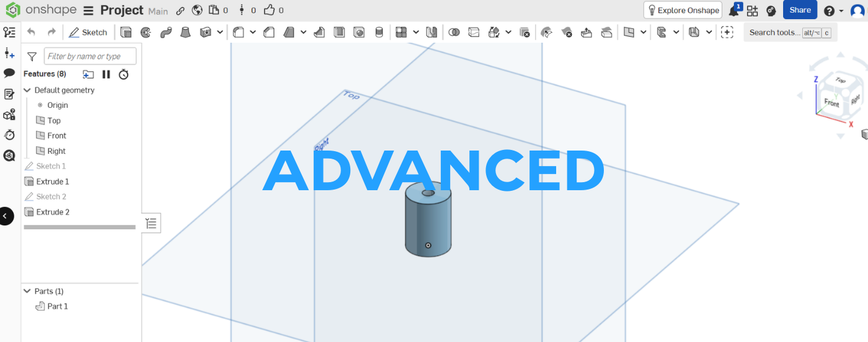The height and width of the screenshot is (342, 868).
Task: Select Extrude 2 in the feature list
Action: pos(53,212)
